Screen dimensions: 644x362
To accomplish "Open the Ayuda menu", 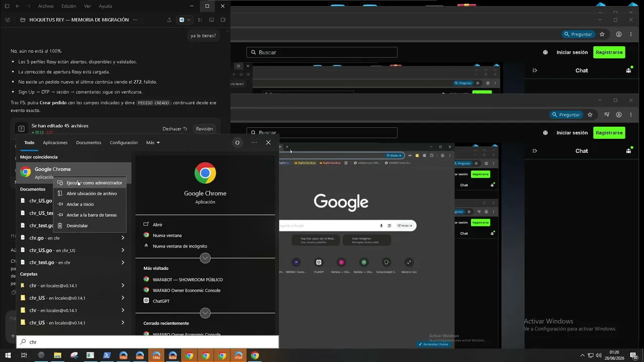I will coord(106,6).
